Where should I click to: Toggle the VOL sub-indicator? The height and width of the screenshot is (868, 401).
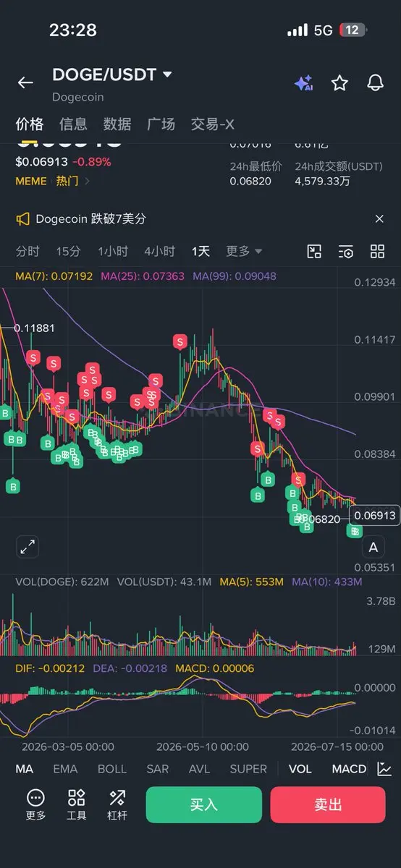click(300, 769)
